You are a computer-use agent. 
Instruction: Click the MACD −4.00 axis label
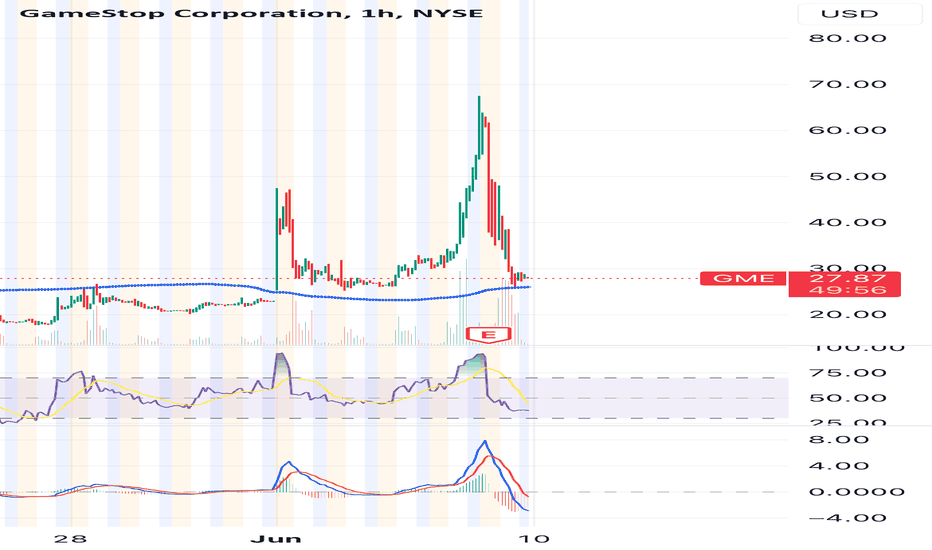pos(848,518)
